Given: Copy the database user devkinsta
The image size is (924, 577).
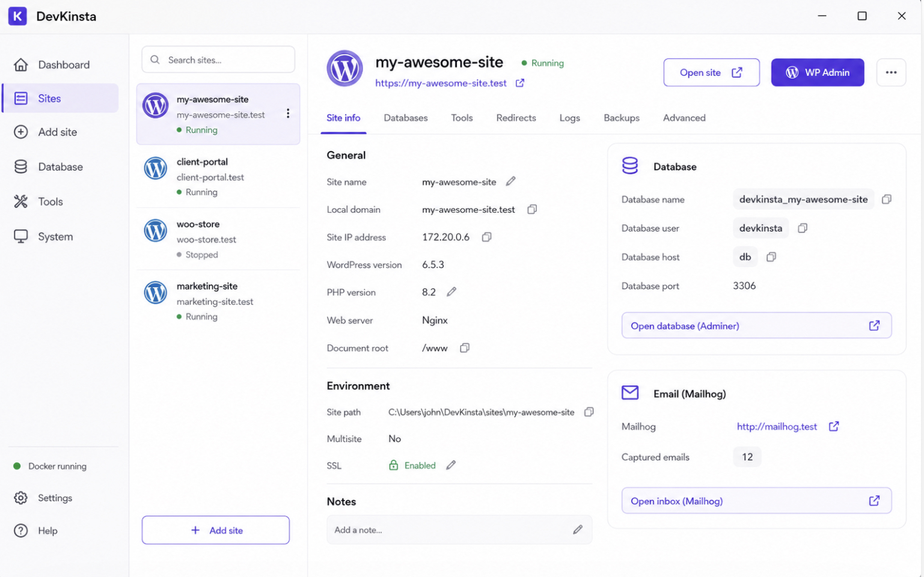Looking at the screenshot, I should pyautogui.click(x=803, y=228).
